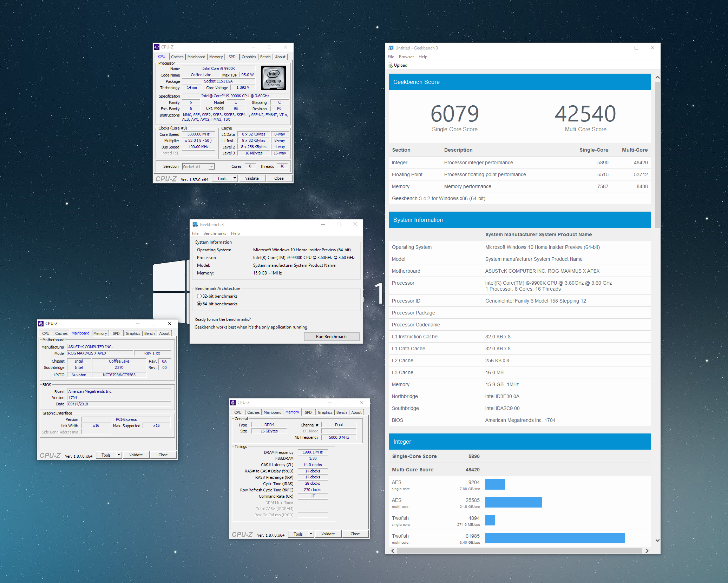Switch to Mainboard tab in top CPU-Z window
728x583 pixels.
click(196, 57)
